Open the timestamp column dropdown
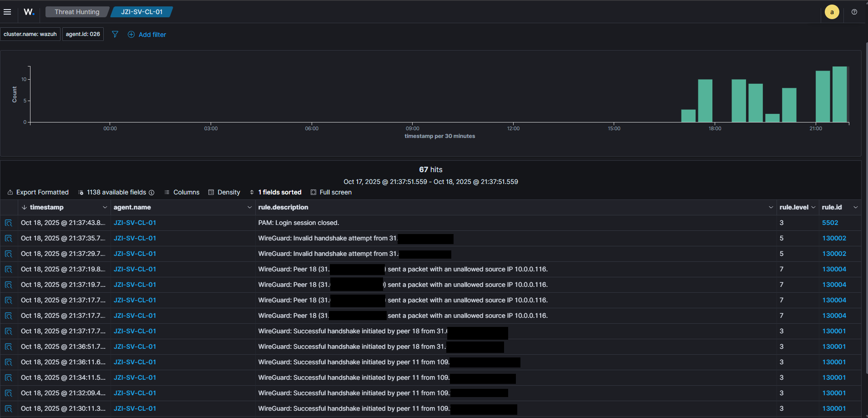This screenshot has height=418, width=868. pyautogui.click(x=106, y=207)
